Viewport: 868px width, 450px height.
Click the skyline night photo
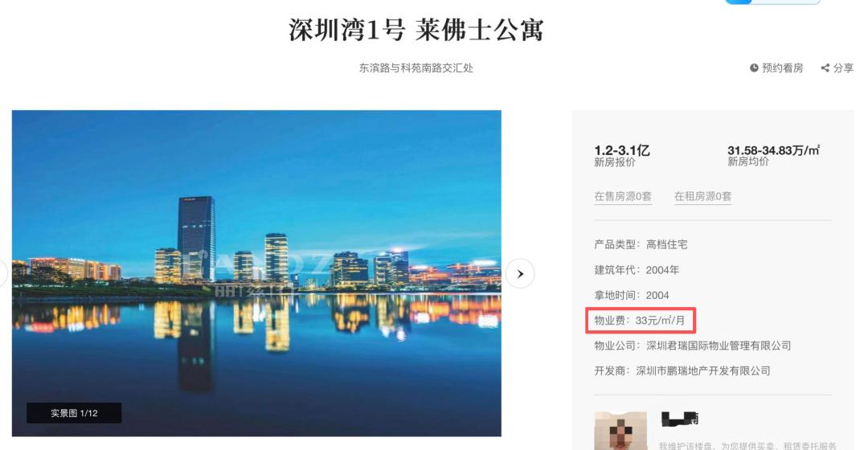tap(256, 273)
